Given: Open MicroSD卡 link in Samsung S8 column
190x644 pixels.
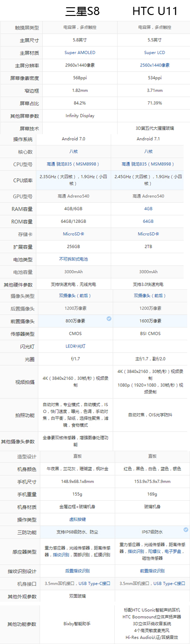Looking at the screenshot, I should tap(73, 234).
